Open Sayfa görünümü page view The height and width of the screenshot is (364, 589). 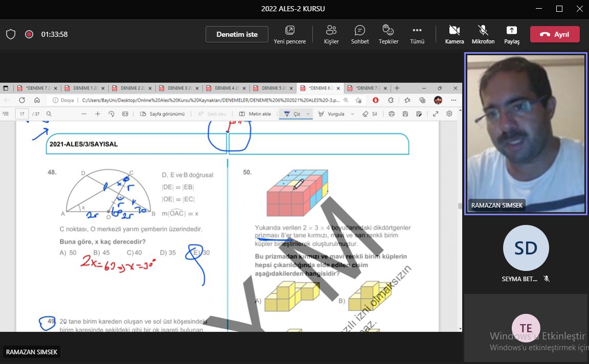click(162, 114)
